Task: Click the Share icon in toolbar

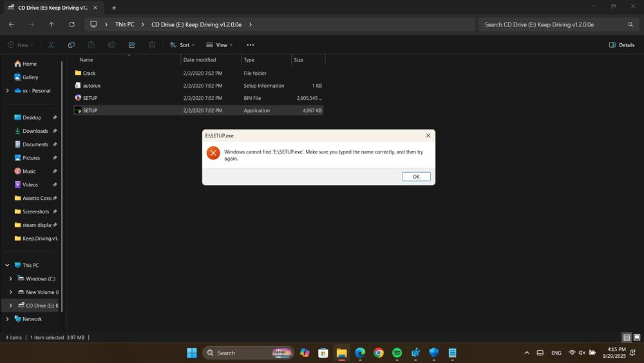Action: 131,45
